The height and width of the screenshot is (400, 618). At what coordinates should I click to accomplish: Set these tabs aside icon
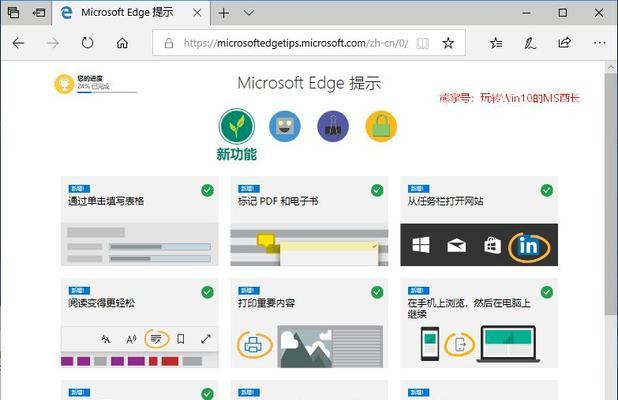pyautogui.click(x=39, y=13)
